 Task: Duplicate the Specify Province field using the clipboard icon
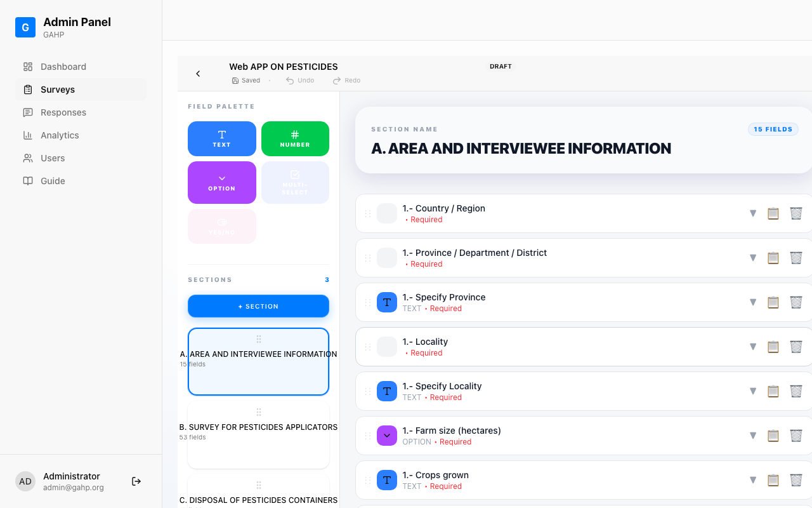(x=773, y=302)
